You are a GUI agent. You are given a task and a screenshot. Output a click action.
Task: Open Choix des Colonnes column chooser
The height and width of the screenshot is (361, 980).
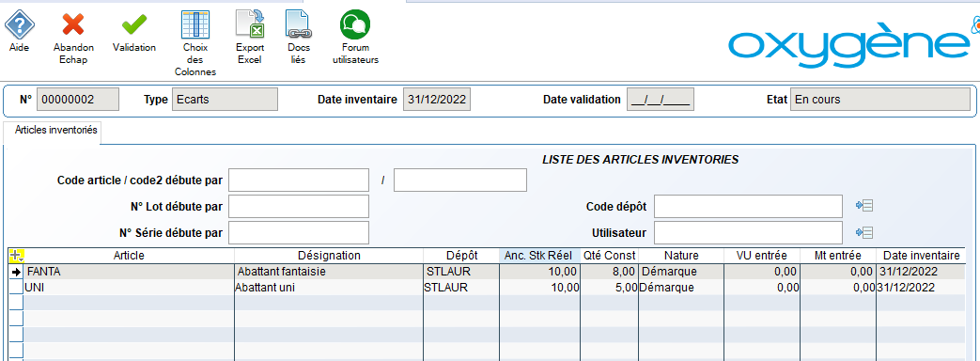195,25
